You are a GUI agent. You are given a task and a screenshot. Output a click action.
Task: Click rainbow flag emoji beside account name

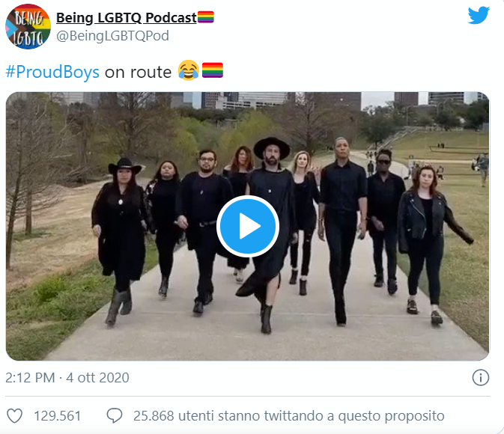pyautogui.click(x=206, y=17)
